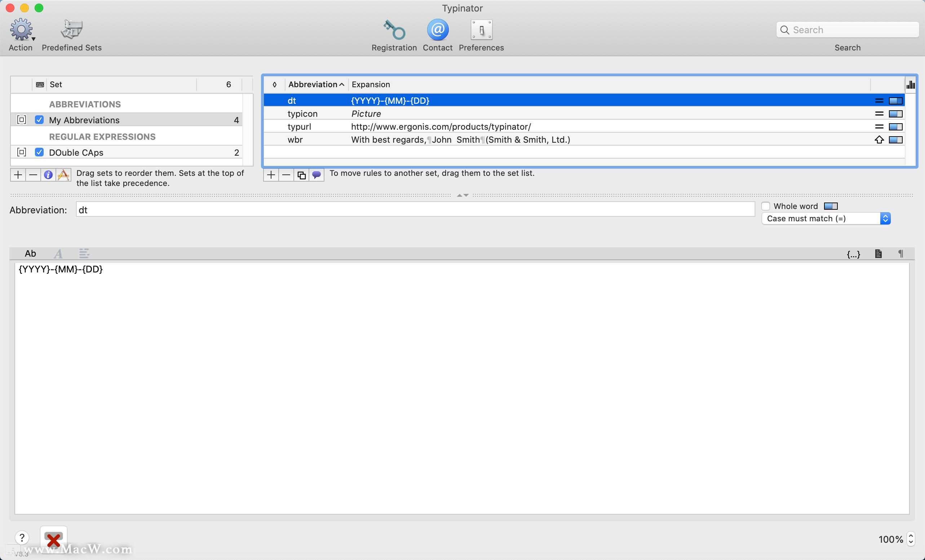
Task: Open the Action gear icon
Action: tap(20, 30)
